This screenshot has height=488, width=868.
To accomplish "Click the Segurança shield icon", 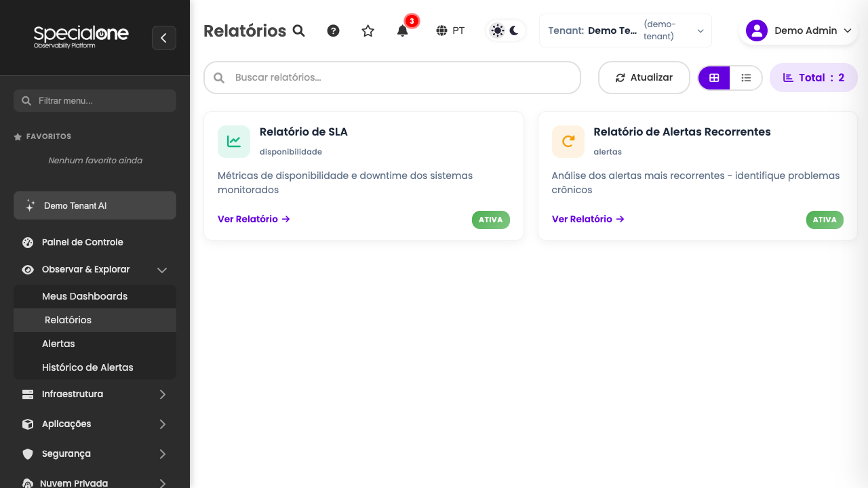I will click(x=28, y=453).
